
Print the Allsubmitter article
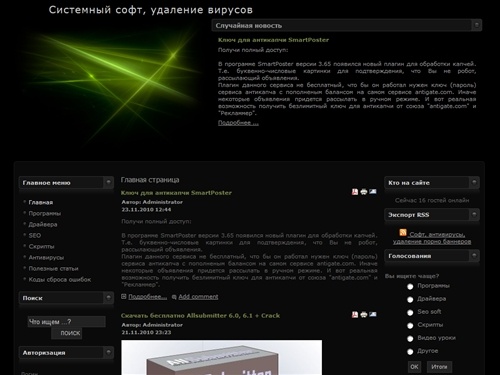click(364, 314)
